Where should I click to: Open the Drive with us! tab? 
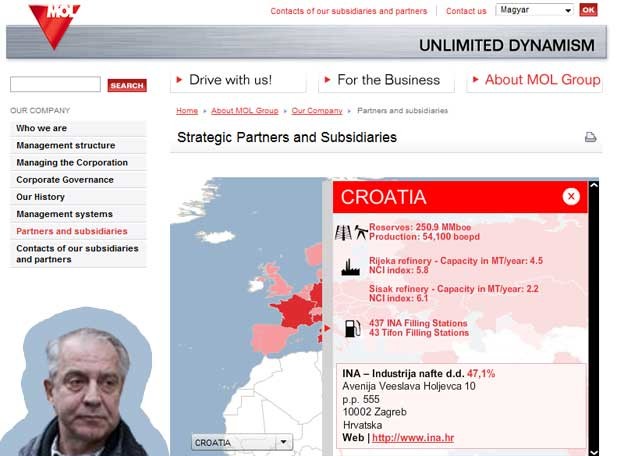click(230, 80)
